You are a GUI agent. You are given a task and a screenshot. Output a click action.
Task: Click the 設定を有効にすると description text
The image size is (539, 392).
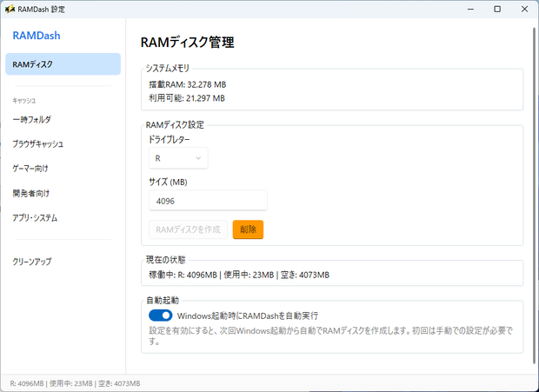pyautogui.click(x=330, y=336)
